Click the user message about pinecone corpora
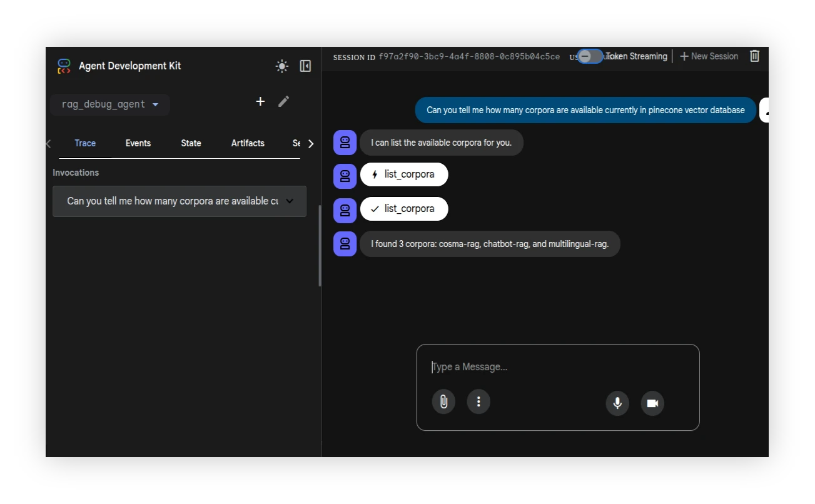The height and width of the screenshot is (504, 815). (x=585, y=110)
